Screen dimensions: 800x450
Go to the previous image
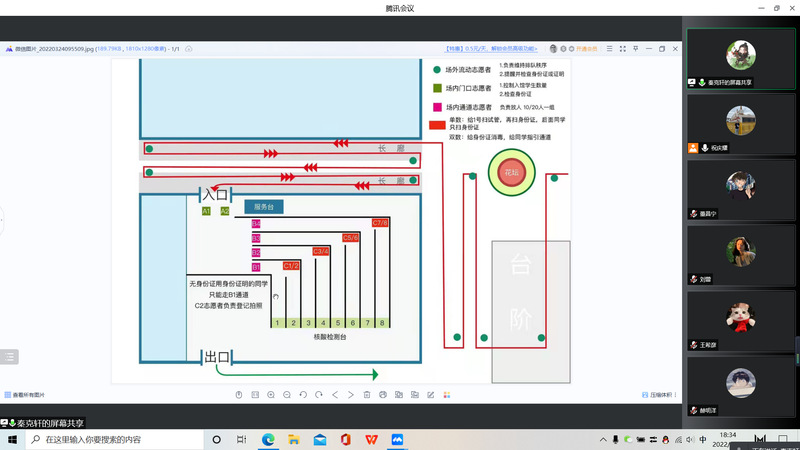pyautogui.click(x=335, y=395)
